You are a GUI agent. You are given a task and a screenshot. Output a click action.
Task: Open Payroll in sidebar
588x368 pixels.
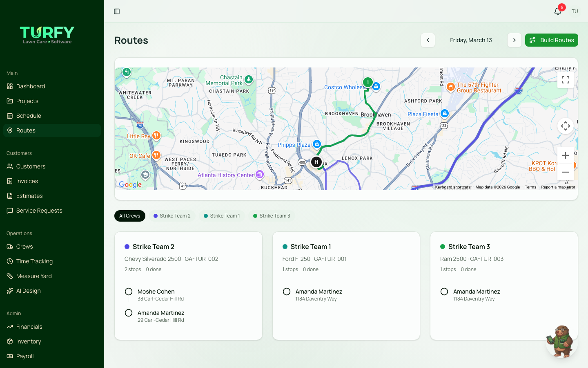click(52, 356)
